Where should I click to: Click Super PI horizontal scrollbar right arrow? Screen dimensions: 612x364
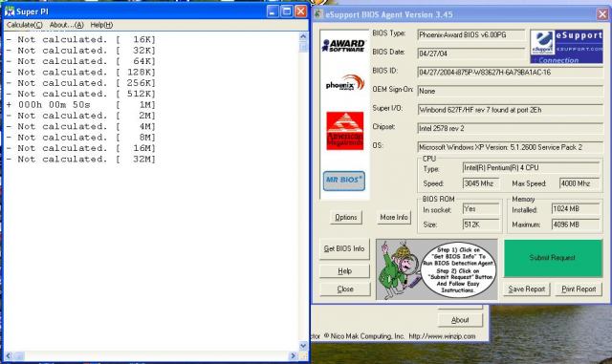pos(294,355)
